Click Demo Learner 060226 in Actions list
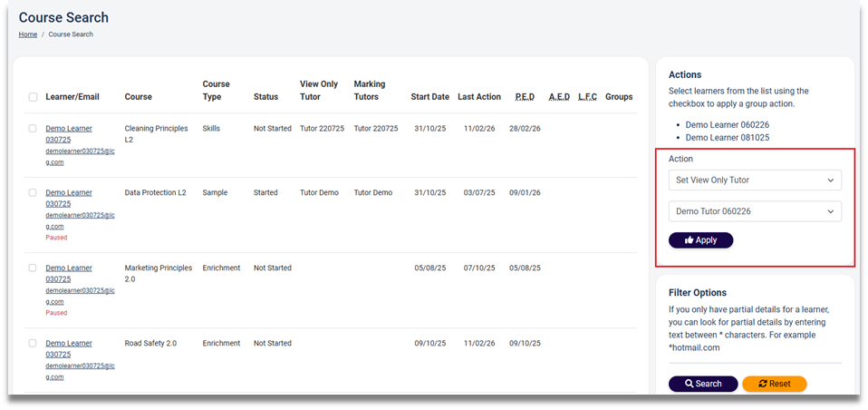The image size is (868, 410). click(728, 125)
